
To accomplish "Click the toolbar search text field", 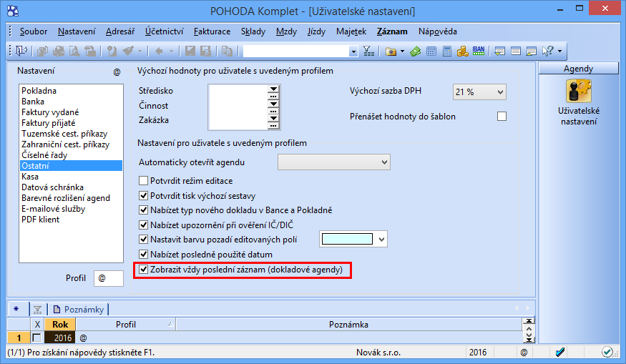I will [296, 51].
